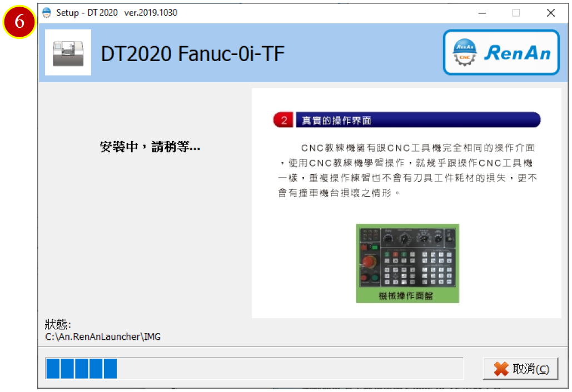Click the window title Setup - DT 2020
Screen dimensions: 572x392
[x=87, y=13]
